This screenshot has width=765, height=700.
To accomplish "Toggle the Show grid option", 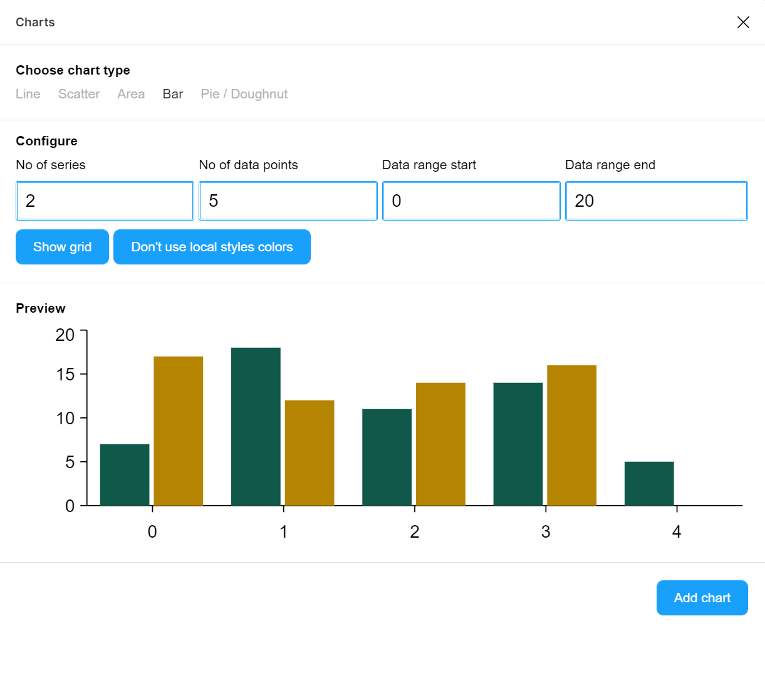I will coord(62,247).
